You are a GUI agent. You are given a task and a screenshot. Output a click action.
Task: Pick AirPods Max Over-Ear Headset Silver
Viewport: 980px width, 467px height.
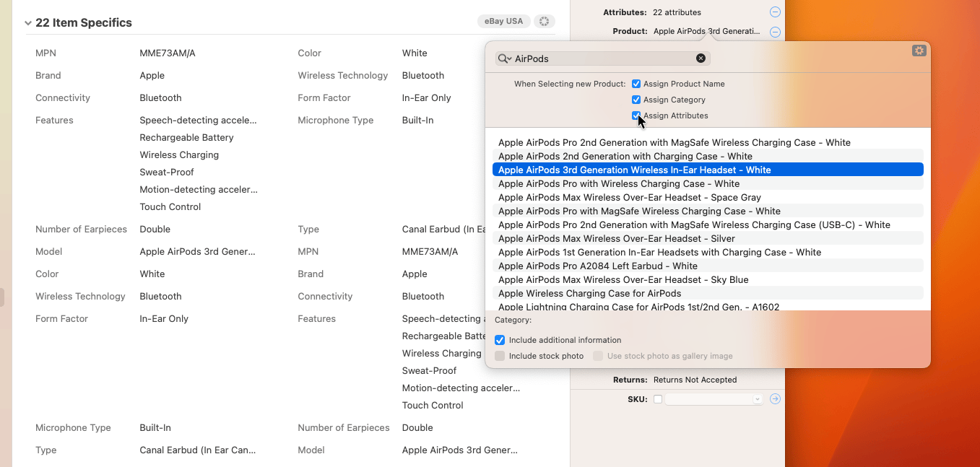pos(708,238)
